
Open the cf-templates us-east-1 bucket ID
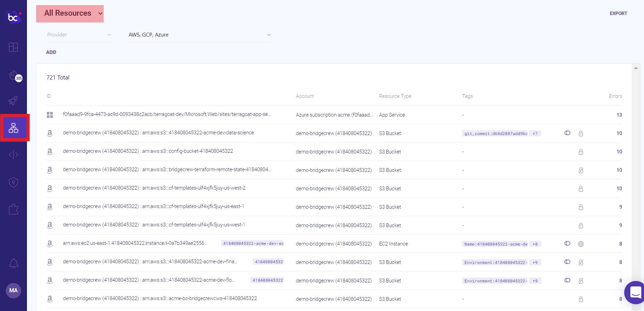[153, 206]
